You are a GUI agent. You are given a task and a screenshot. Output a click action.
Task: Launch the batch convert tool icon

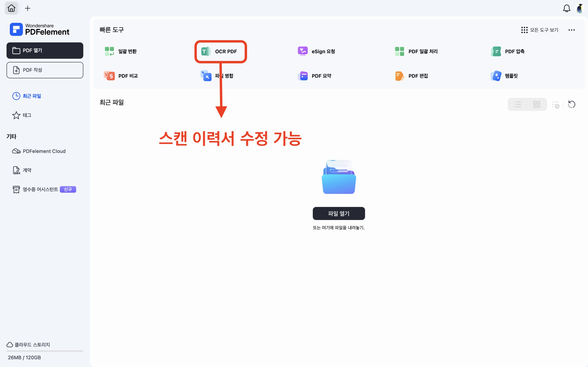coord(109,51)
